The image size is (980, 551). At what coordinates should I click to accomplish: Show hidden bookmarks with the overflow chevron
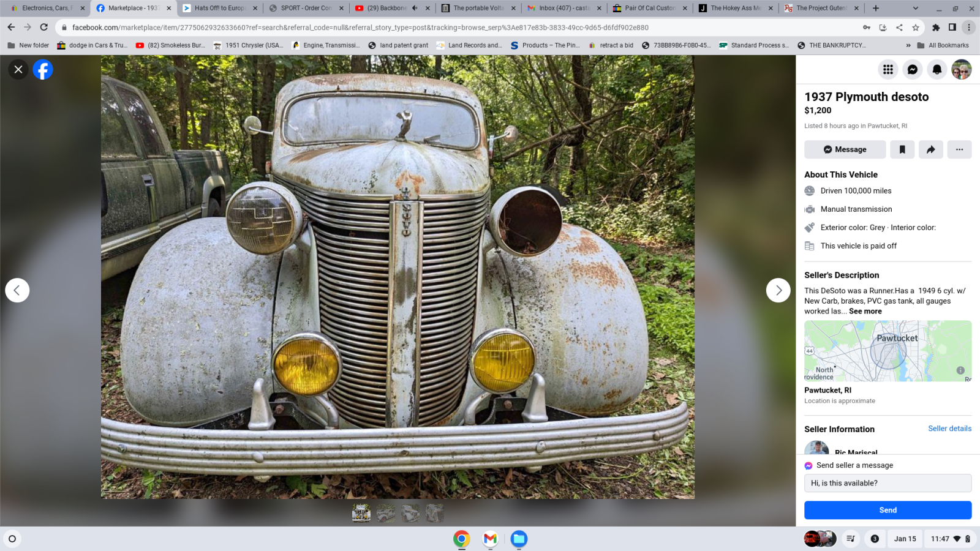coord(908,45)
